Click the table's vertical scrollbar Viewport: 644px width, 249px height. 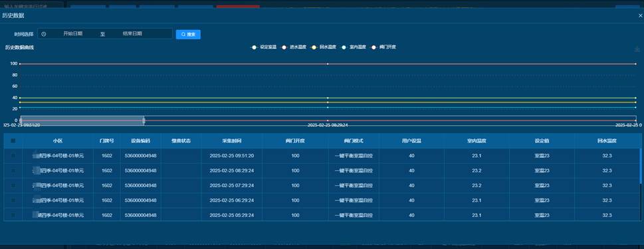tap(640, 166)
